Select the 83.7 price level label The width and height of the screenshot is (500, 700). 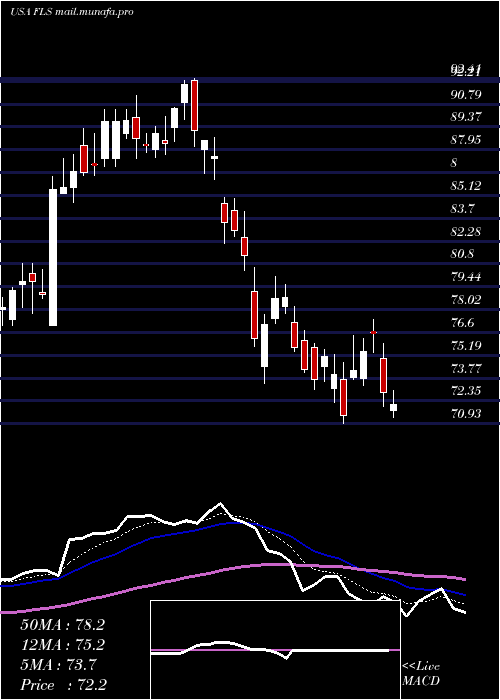462,208
